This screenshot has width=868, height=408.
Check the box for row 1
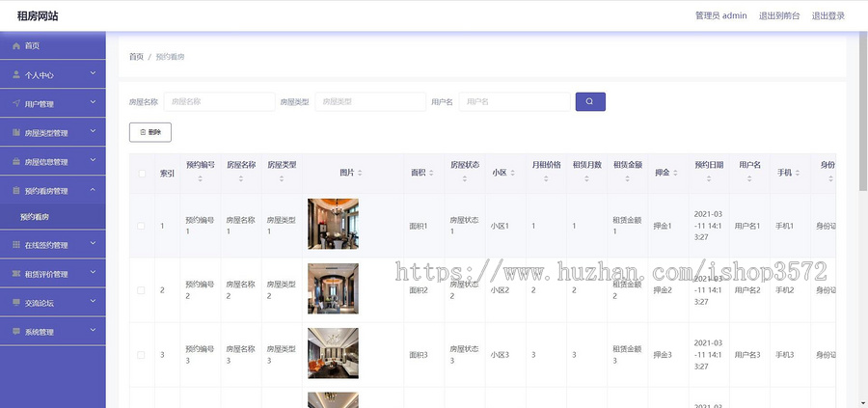pyautogui.click(x=141, y=226)
